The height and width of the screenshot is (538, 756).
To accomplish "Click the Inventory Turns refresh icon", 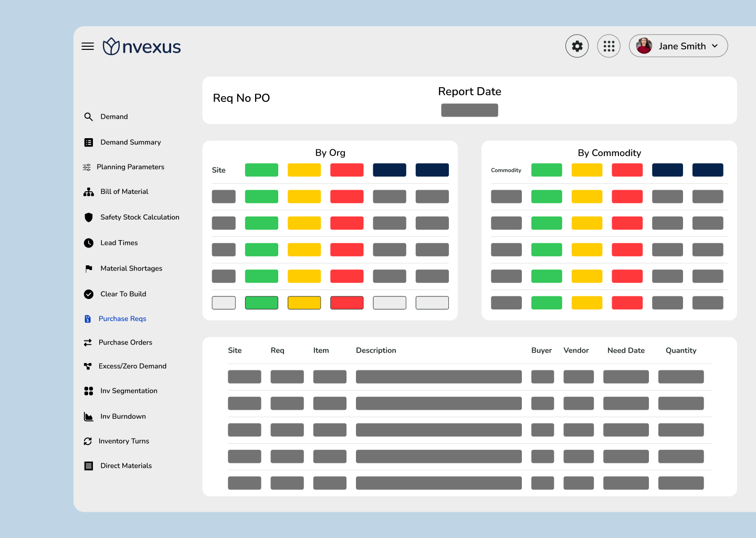I will click(x=88, y=441).
